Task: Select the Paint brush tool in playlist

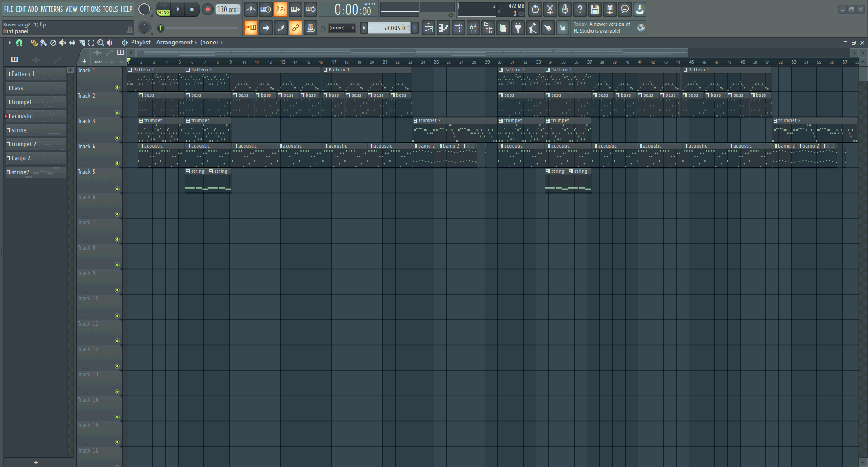Action: point(43,43)
